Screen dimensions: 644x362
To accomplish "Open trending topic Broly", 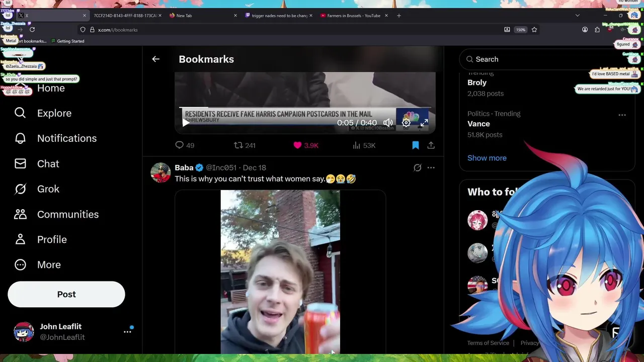I will click(x=477, y=82).
